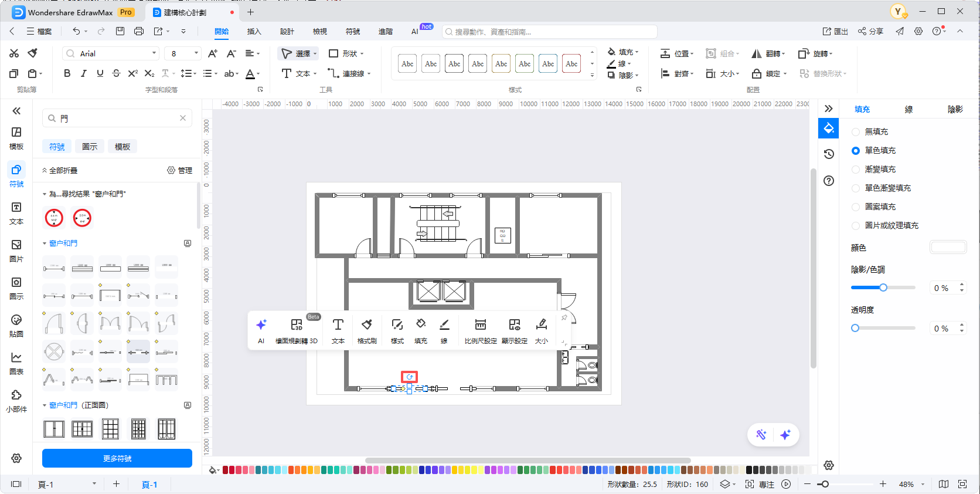Open the 小部件 widgets sidebar panel
Viewport: 980px width, 494px height.
click(16, 401)
